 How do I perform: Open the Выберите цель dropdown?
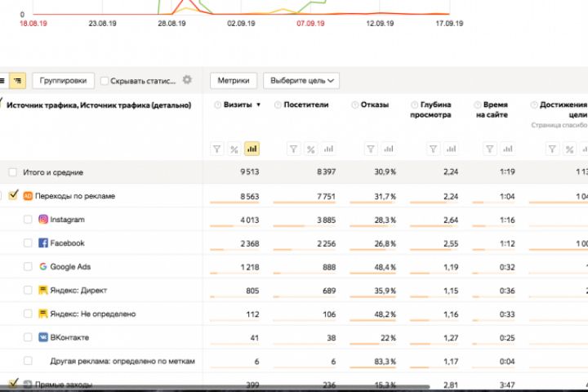[301, 81]
